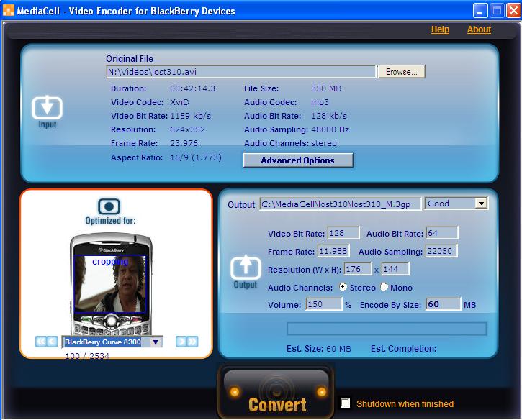Image resolution: width=522 pixels, height=420 pixels.
Task: Select Stereo audio channels
Action: pyautogui.click(x=343, y=287)
